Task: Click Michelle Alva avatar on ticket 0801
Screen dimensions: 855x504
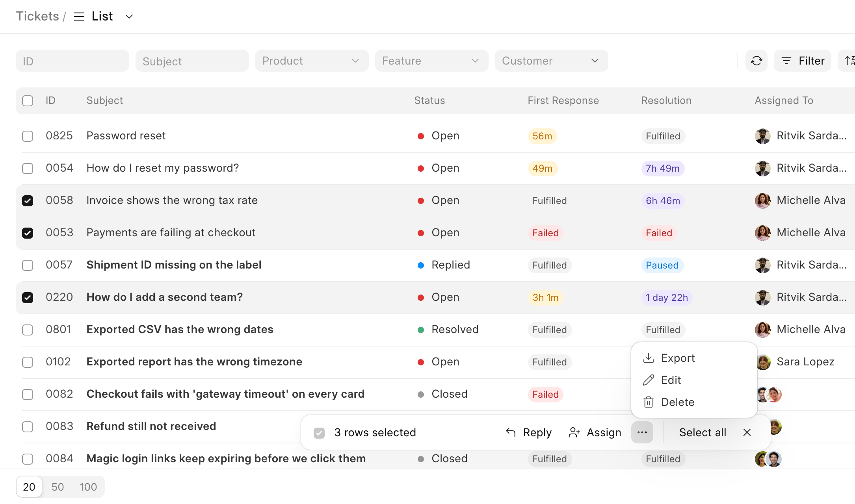Action: (762, 330)
